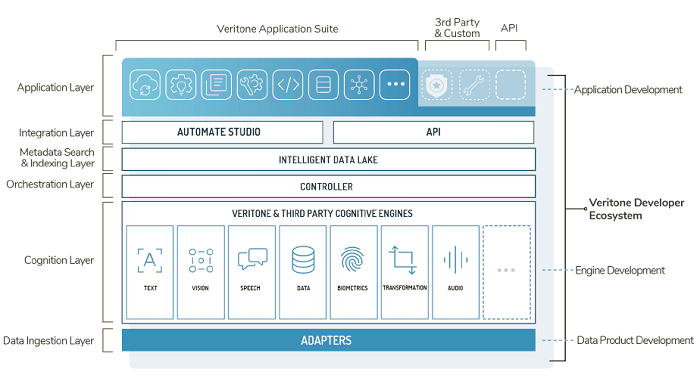Click the Biometrics fingerprint engine tile

click(x=354, y=272)
